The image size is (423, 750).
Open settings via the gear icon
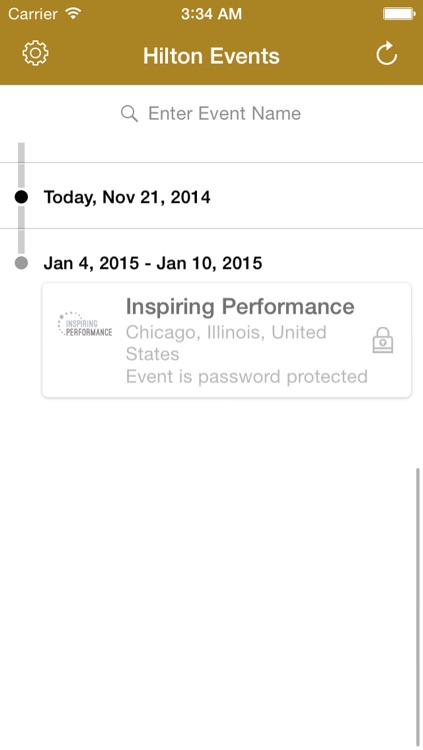click(x=35, y=53)
